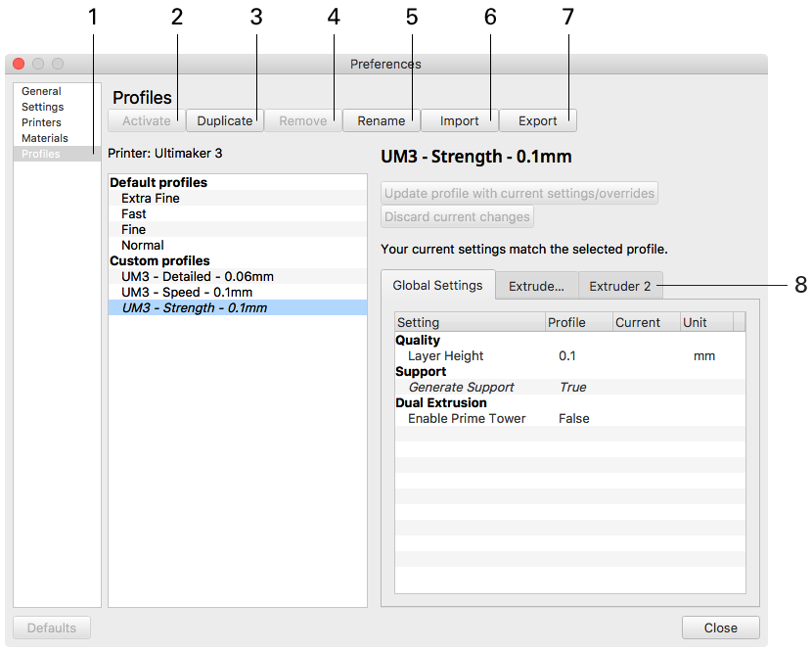Image resolution: width=812 pixels, height=651 pixels.
Task: Select the UM3 - Speed - 0.1mm profile
Action: click(x=183, y=292)
